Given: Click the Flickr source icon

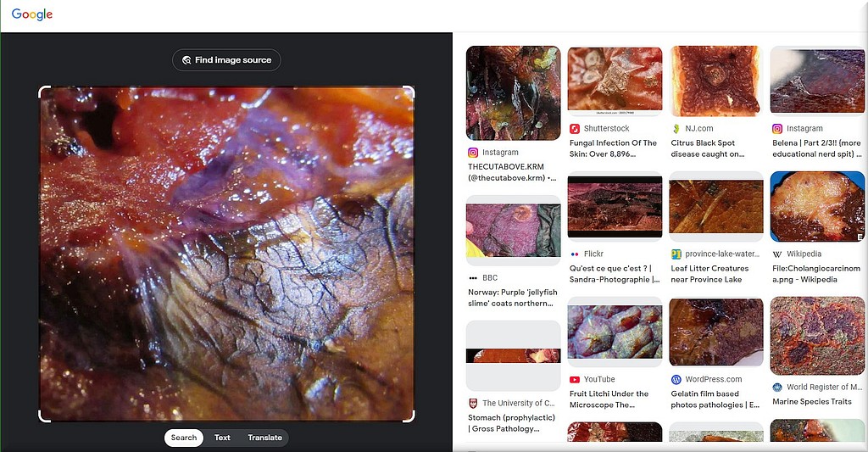Looking at the screenshot, I should (x=575, y=254).
